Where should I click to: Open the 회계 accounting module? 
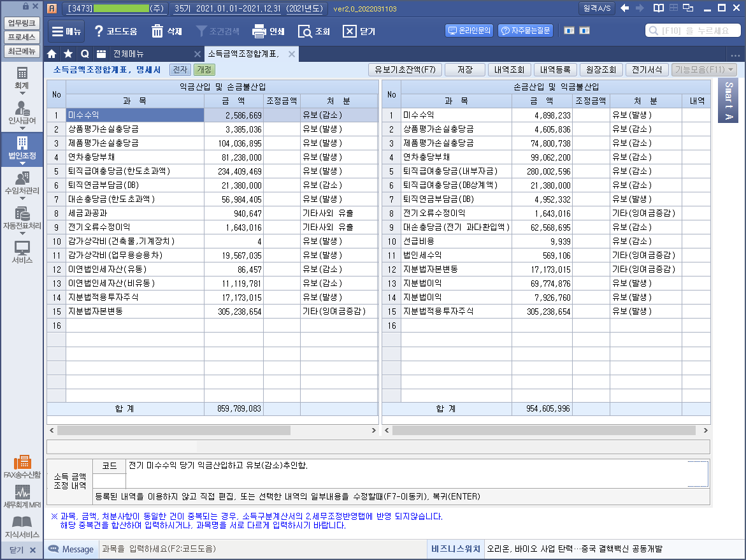22,78
